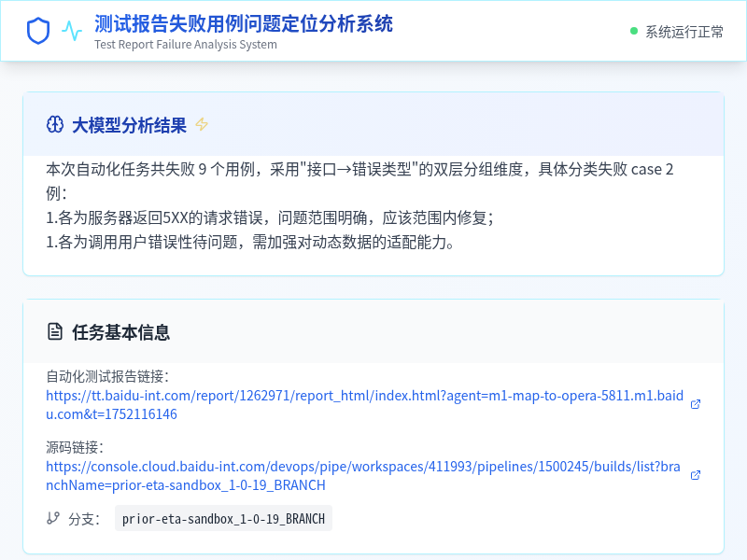Click the line about 5XX server errors
The image size is (747, 560).
click(270, 217)
